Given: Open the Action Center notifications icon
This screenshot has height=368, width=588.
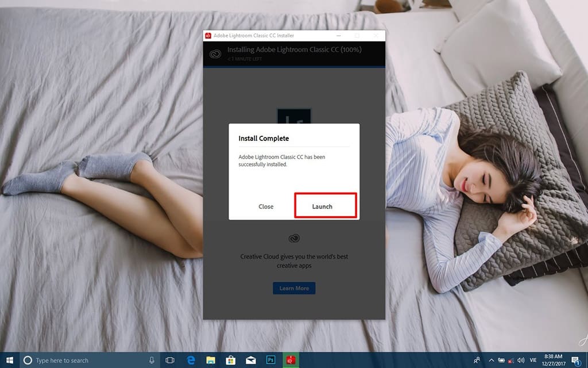Looking at the screenshot, I should [x=575, y=360].
